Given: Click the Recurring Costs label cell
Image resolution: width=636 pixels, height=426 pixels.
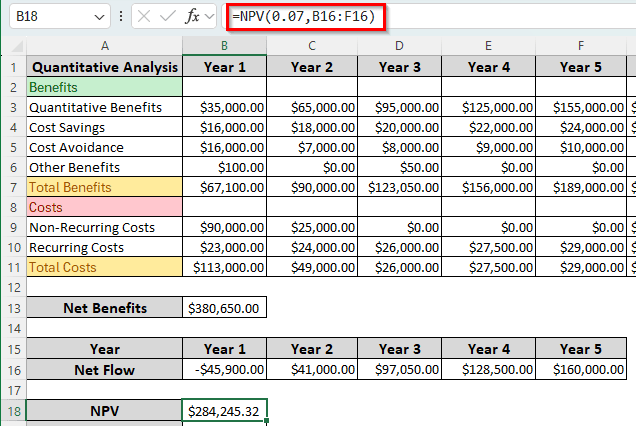Looking at the screenshot, I should [x=105, y=247].
